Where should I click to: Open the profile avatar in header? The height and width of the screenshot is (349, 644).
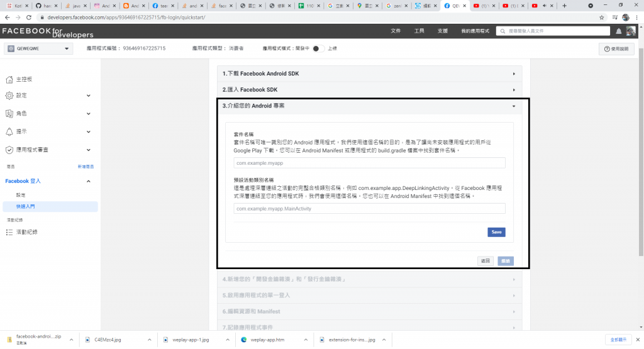(630, 31)
